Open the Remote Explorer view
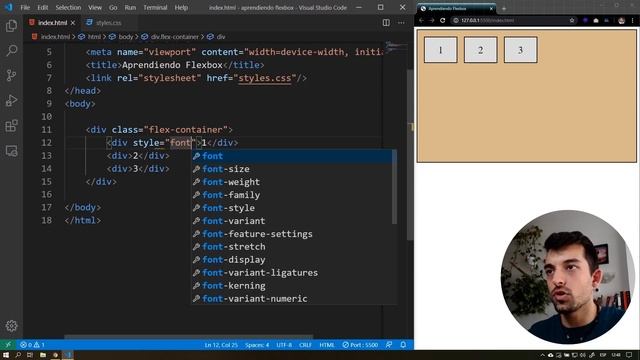The width and height of the screenshot is (640, 360). (11, 151)
